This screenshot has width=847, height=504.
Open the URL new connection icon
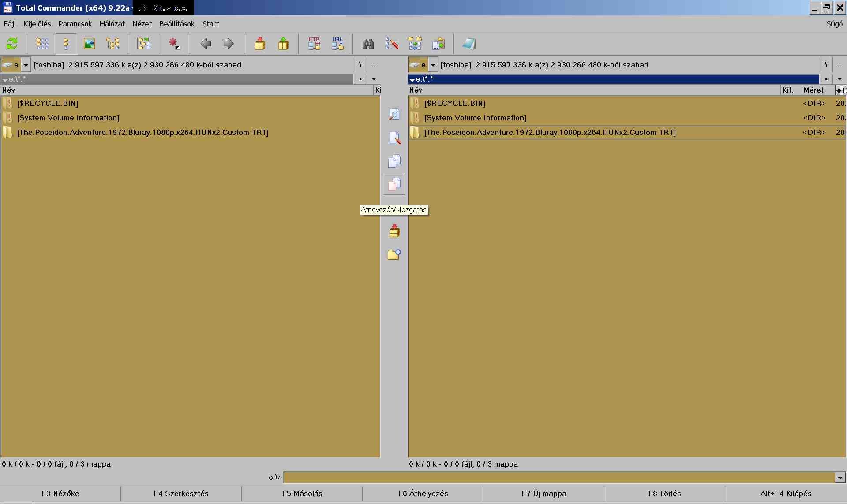[337, 44]
